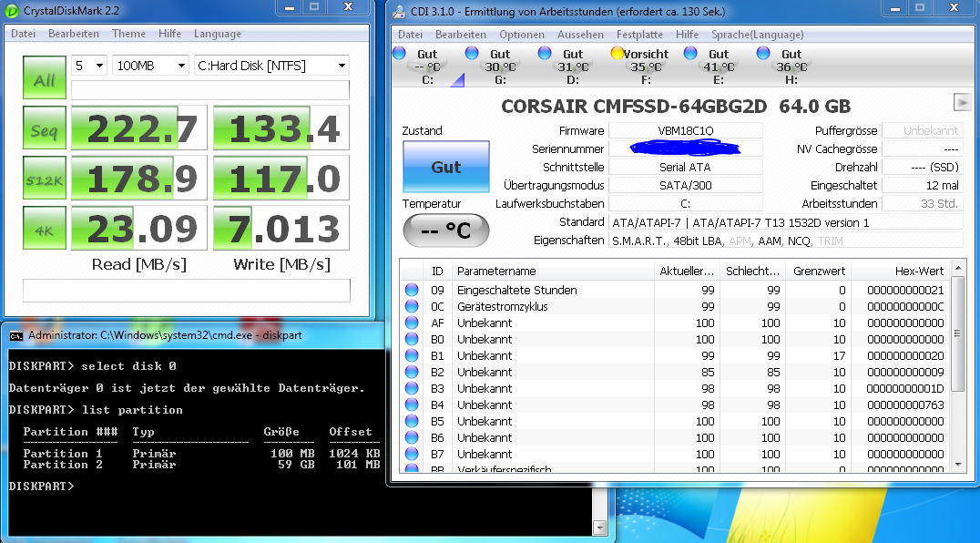
Task: Open the test count dropdown showing 5
Action: click(x=89, y=65)
